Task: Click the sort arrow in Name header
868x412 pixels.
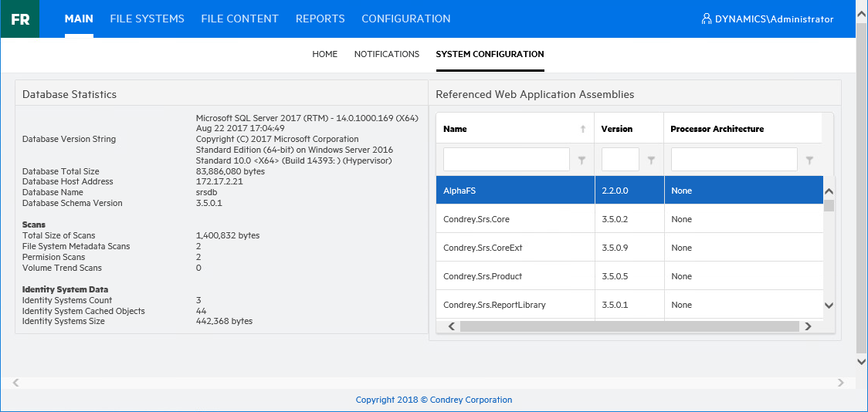Action: [582, 129]
